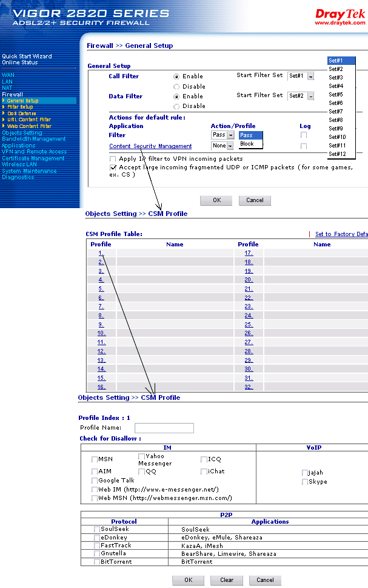Check MSN to disallow
This screenshot has width=368, height=588.
tap(95, 459)
